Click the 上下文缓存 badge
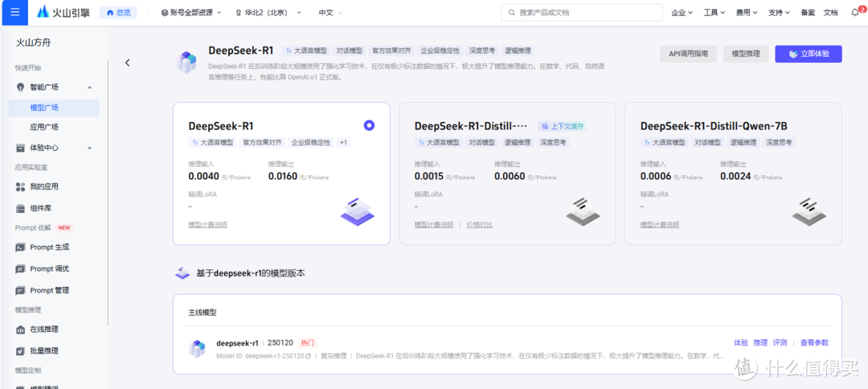This screenshot has width=868, height=389. (563, 126)
